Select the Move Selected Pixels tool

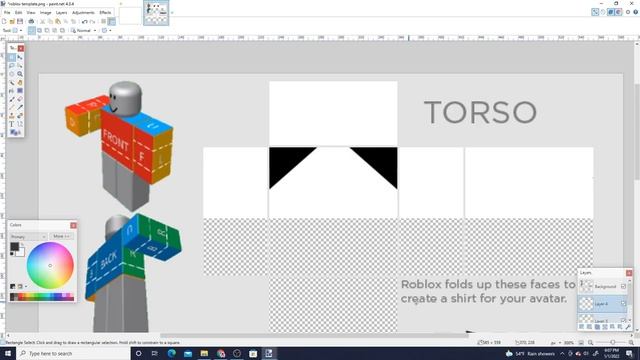(20, 57)
